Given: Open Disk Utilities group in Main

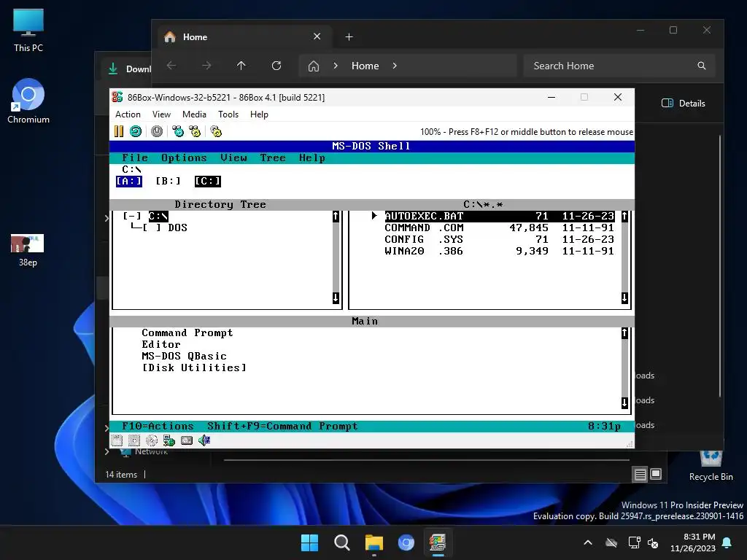Looking at the screenshot, I should pos(194,367).
